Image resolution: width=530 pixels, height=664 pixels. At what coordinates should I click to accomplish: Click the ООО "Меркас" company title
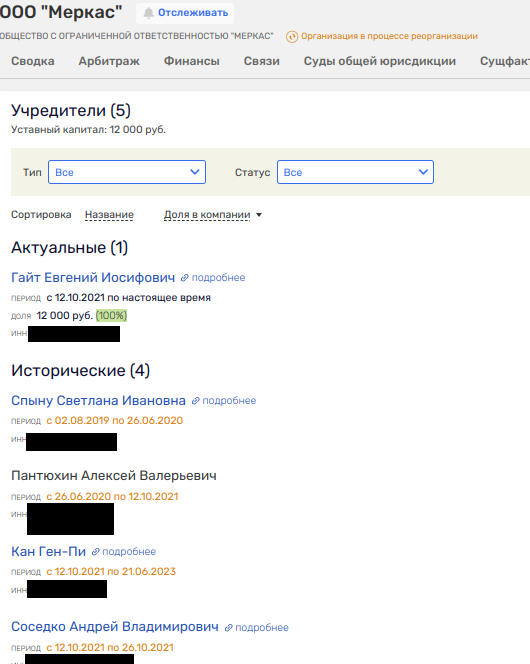pyautogui.click(x=61, y=12)
